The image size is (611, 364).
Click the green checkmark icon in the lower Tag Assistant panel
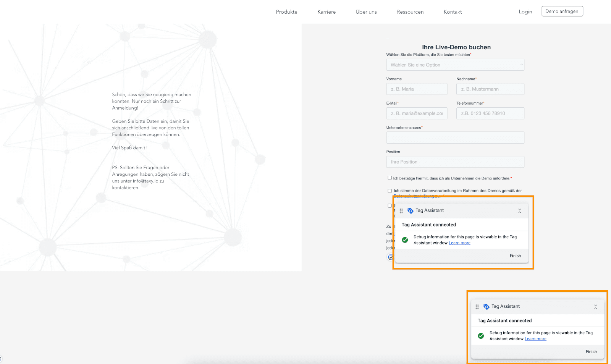click(x=481, y=336)
